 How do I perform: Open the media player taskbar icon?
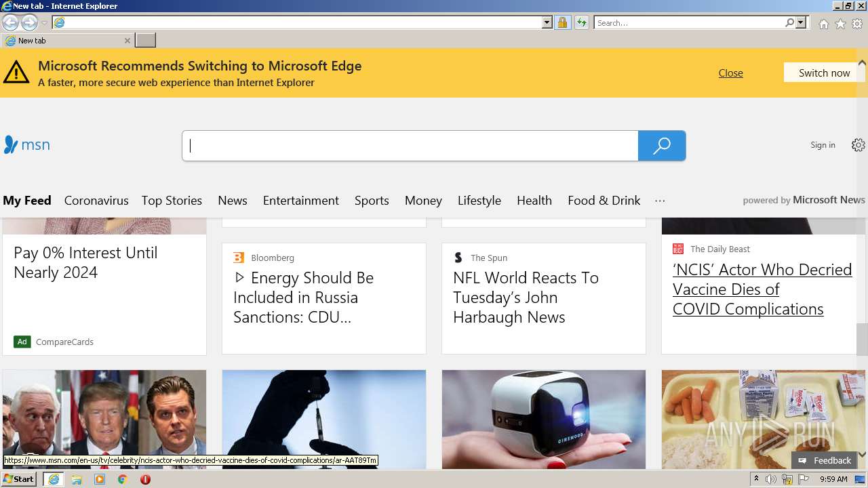[x=100, y=479]
